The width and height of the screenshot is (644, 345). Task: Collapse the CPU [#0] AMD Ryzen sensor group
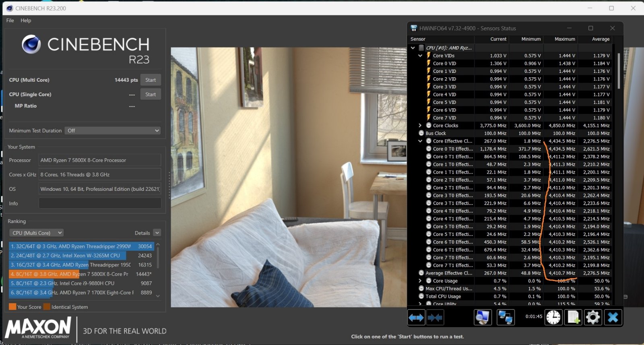pyautogui.click(x=413, y=48)
